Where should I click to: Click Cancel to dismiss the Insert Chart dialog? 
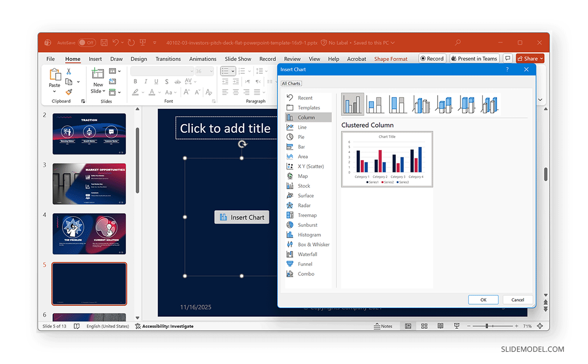pyautogui.click(x=517, y=299)
